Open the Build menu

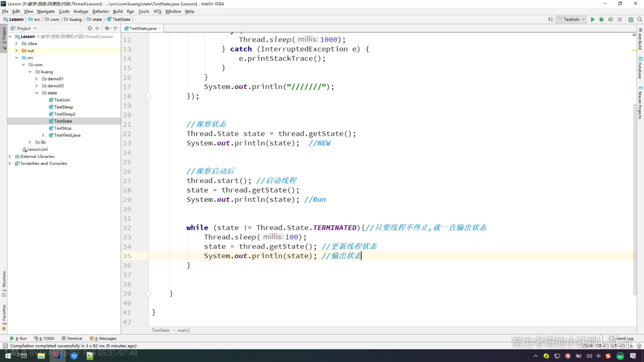[x=118, y=11]
